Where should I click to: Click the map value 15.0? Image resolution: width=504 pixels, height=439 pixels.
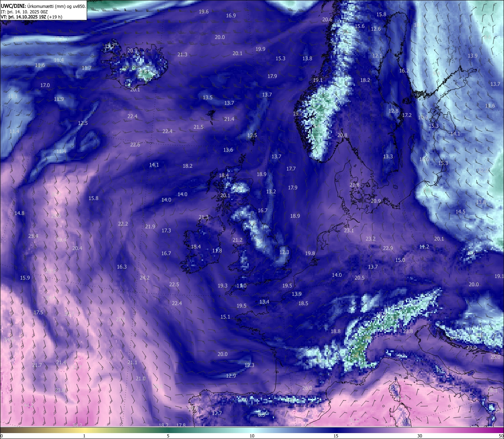[x=400, y=260]
